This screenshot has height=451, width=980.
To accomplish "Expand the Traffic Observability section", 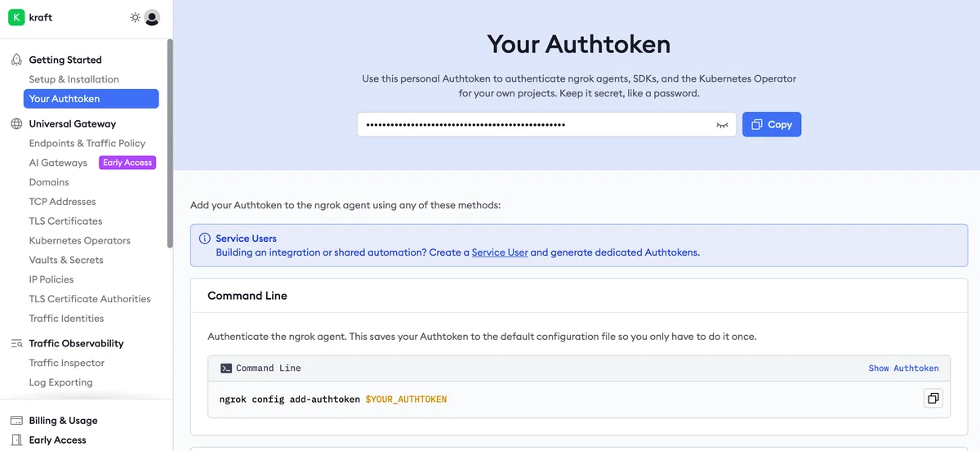I will 77,343.
